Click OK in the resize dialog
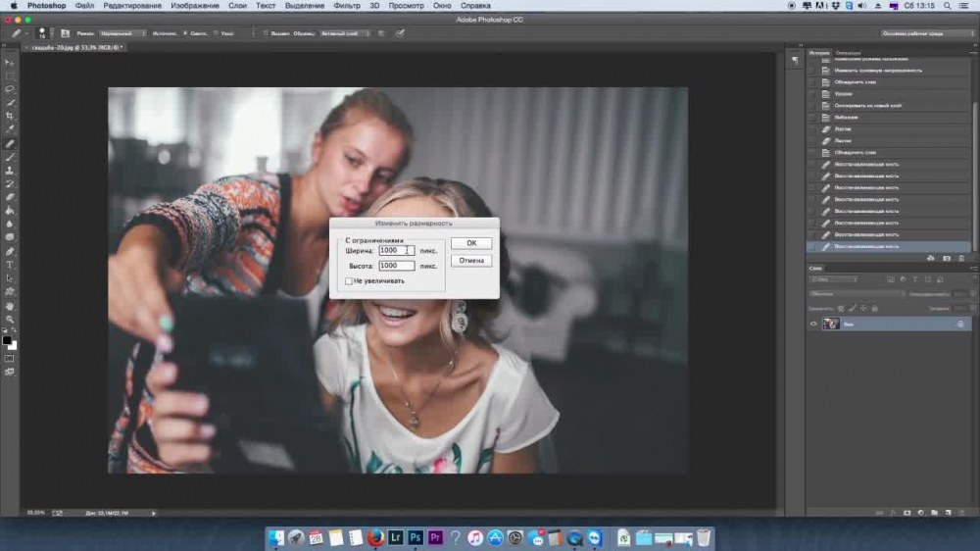 pos(471,243)
